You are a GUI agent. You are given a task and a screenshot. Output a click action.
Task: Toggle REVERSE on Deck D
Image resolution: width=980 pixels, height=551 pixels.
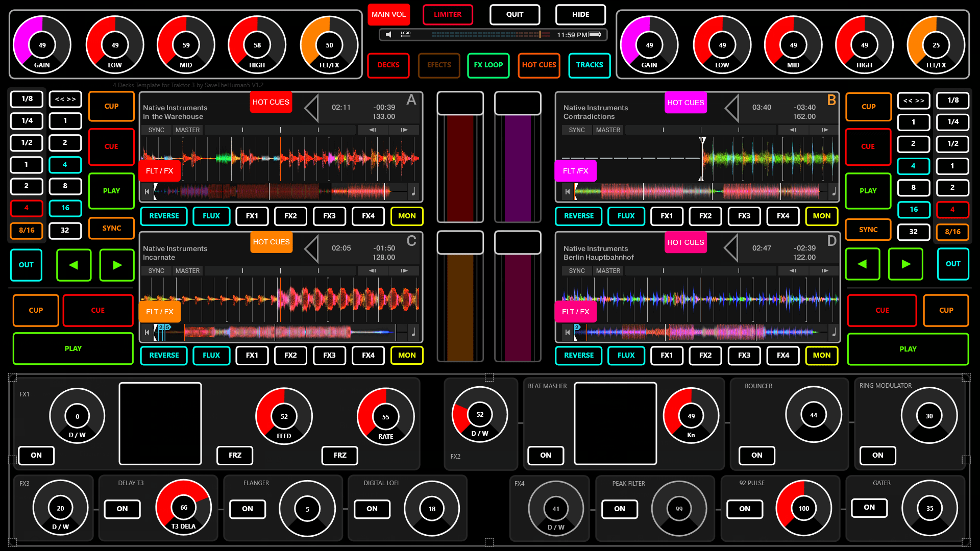click(x=579, y=355)
